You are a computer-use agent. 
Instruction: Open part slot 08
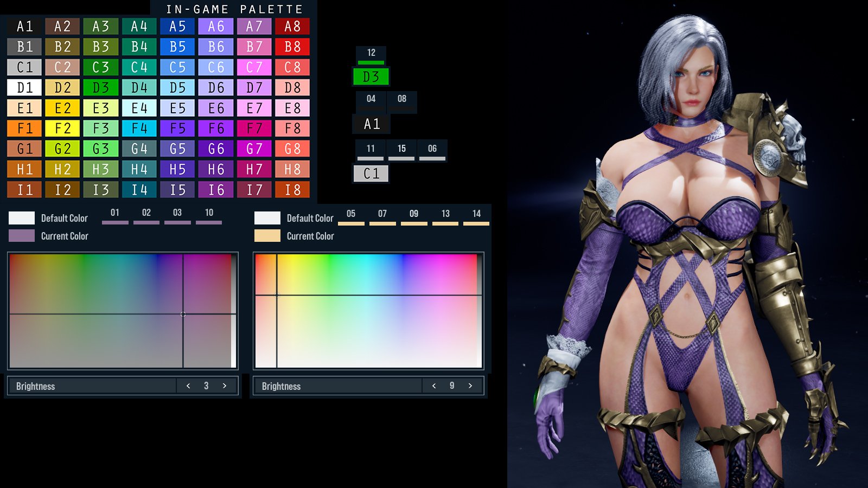coord(402,101)
